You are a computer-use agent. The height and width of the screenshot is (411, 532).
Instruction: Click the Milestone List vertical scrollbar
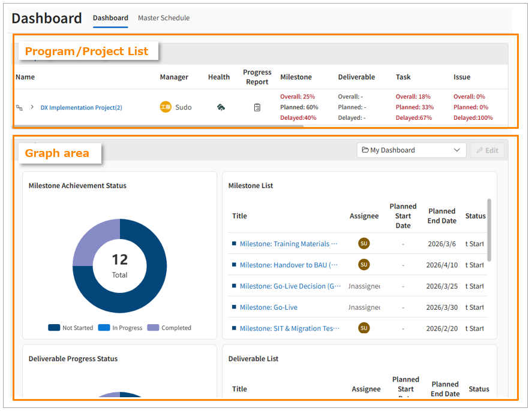tap(489, 231)
